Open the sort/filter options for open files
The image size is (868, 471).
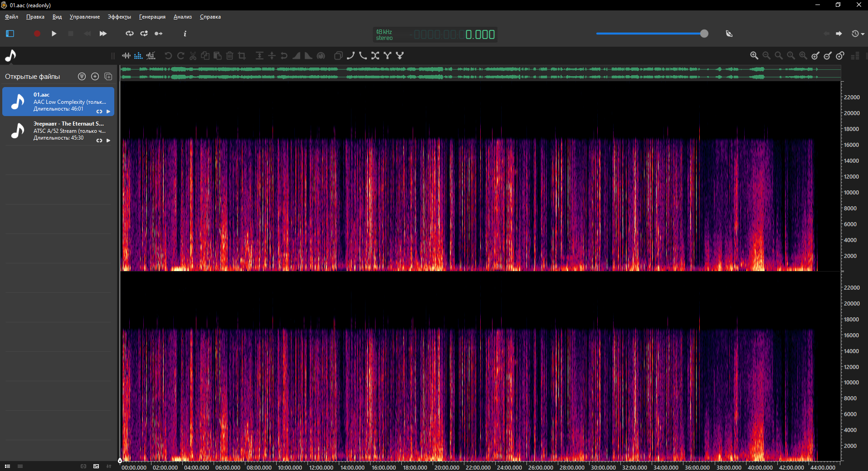82,77
